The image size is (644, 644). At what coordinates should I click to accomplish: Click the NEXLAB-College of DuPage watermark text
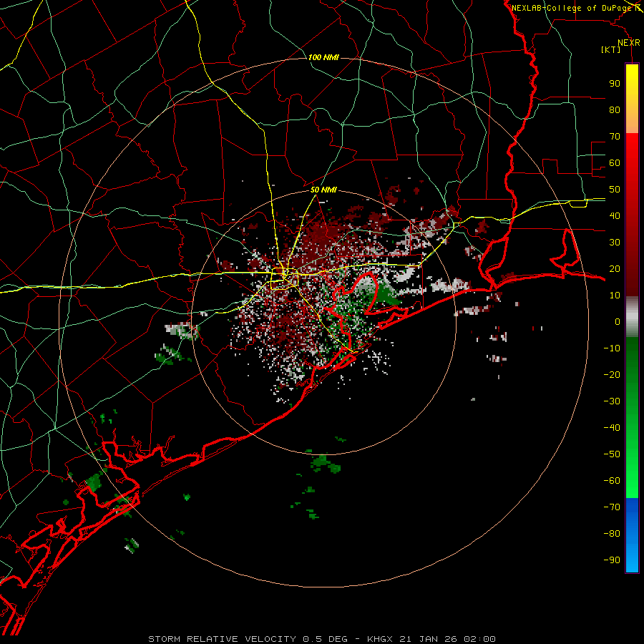click(x=571, y=8)
